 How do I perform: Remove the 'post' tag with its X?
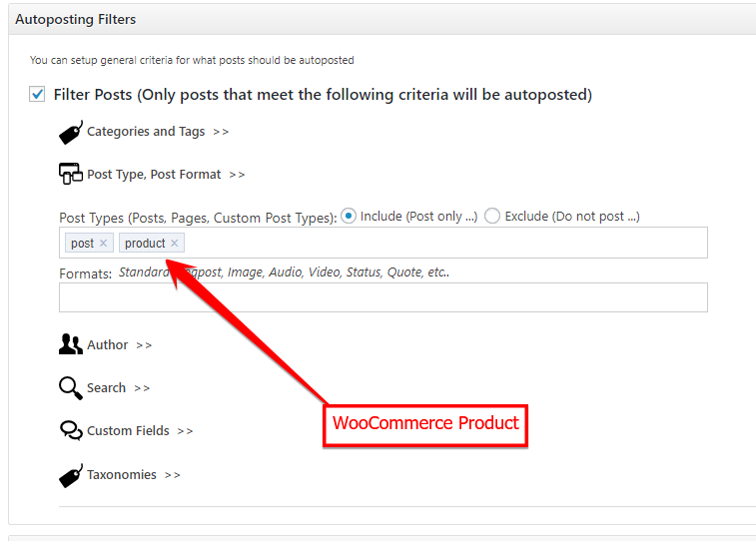(103, 244)
